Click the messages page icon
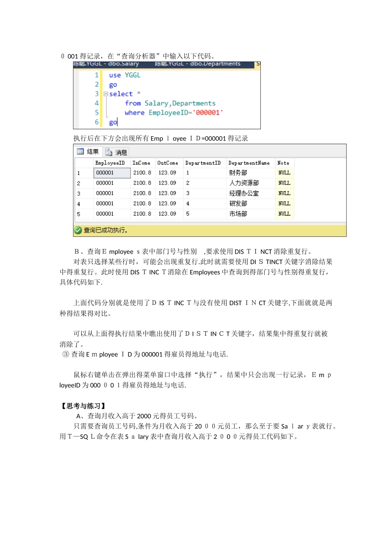Screen dimensions: 392x555 [x=109, y=152]
